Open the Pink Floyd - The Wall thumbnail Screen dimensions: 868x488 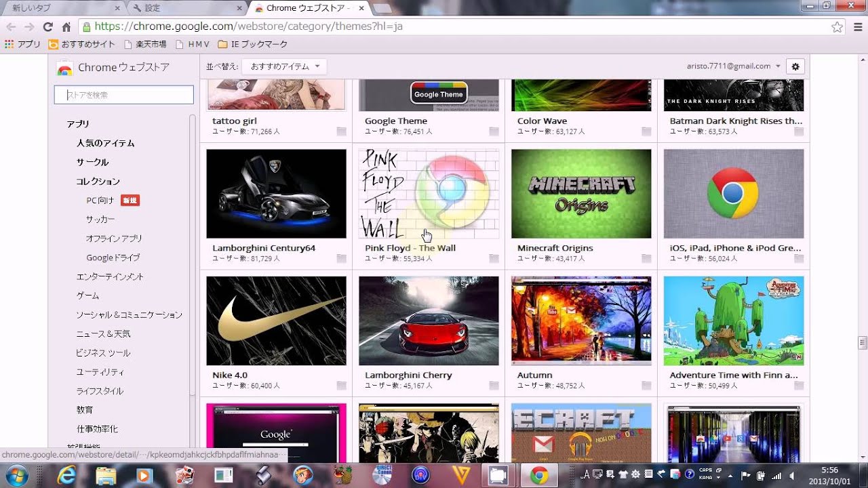[429, 194]
